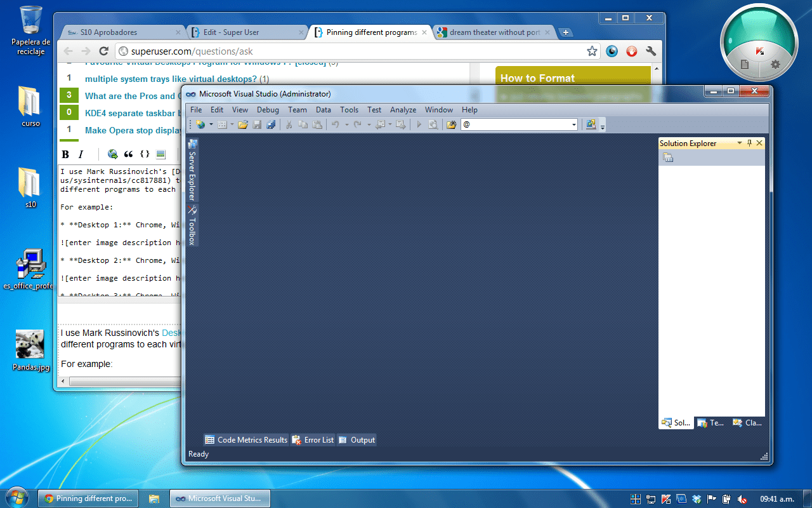Open the Dropbox icon in the system tray
Image resolution: width=812 pixels, height=508 pixels.
pos(696,498)
